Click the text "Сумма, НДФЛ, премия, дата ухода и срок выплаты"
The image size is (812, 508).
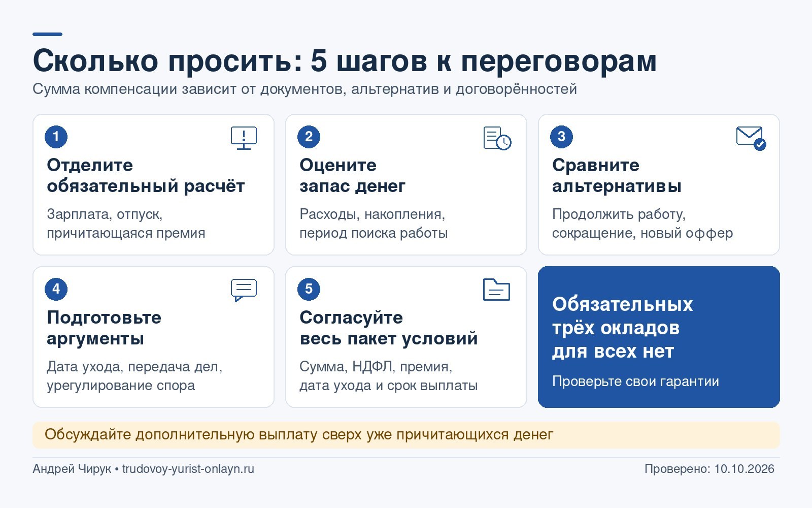point(388,376)
